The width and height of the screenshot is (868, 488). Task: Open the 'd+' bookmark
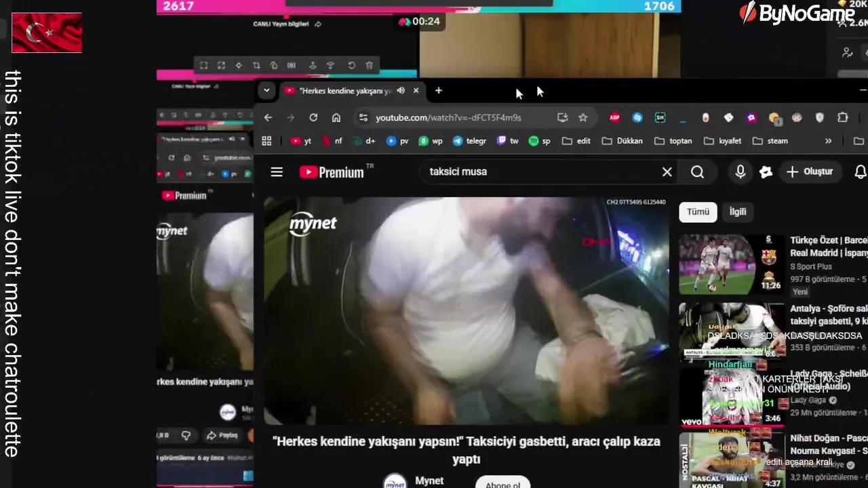click(x=364, y=141)
